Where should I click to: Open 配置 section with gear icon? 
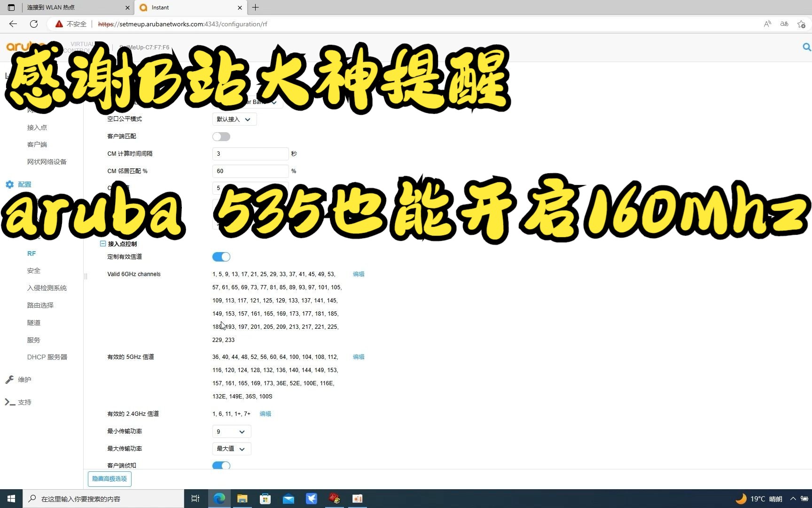19,184
